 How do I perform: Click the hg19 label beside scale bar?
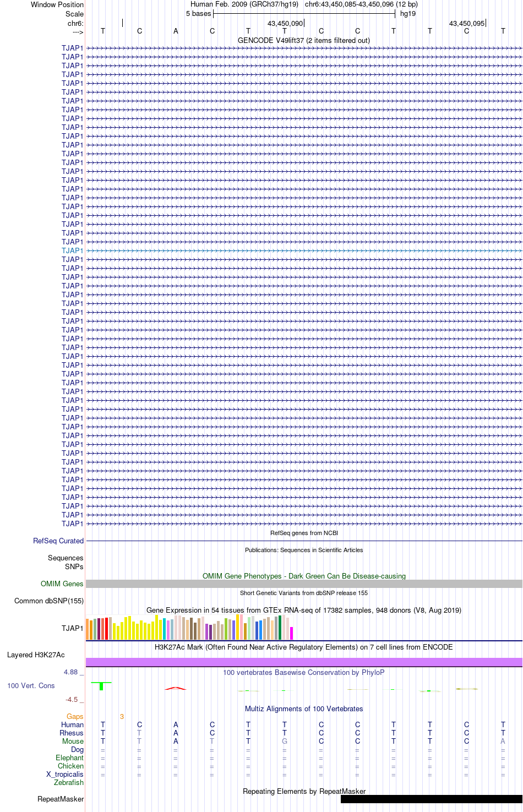click(x=408, y=14)
